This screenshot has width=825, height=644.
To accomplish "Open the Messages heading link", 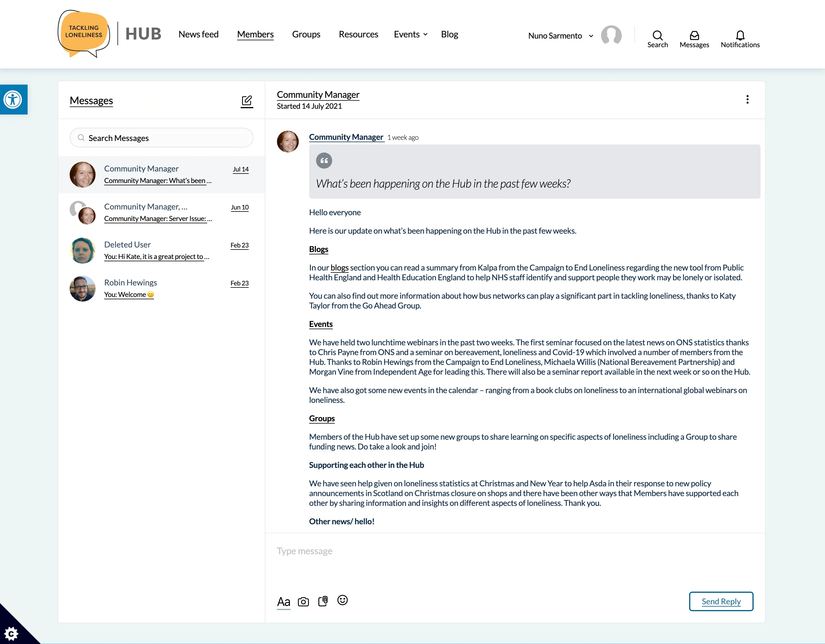I will coord(92,100).
